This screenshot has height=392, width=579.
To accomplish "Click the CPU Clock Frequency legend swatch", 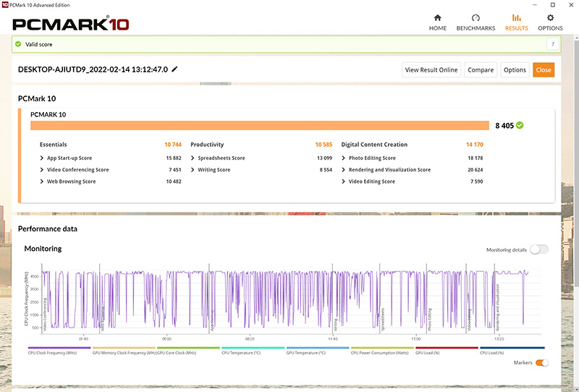I will [x=58, y=347].
